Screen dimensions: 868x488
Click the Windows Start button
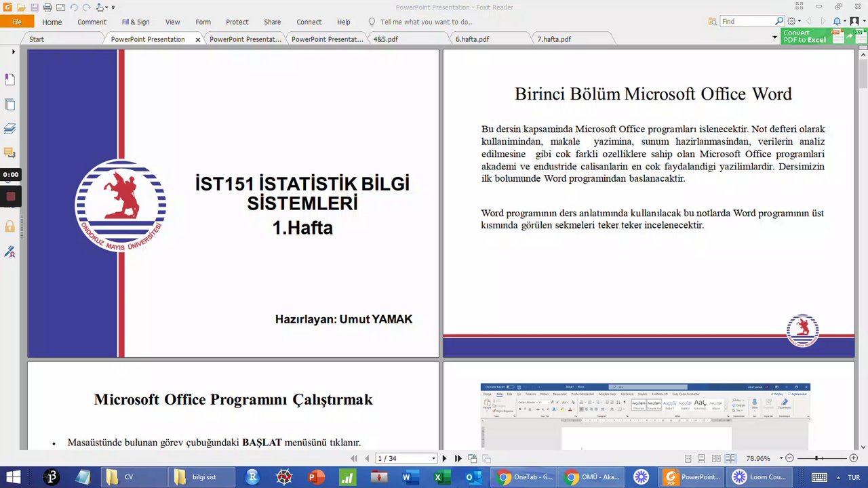point(13,477)
